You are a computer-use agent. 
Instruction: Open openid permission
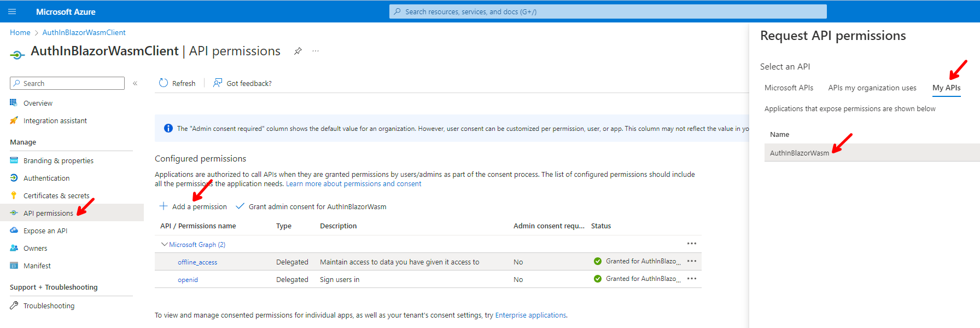pyautogui.click(x=188, y=280)
